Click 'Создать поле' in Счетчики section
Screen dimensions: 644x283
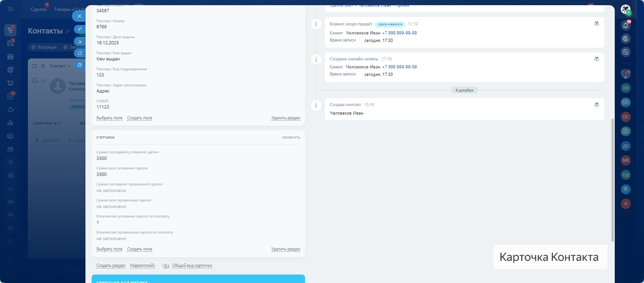pos(140,249)
